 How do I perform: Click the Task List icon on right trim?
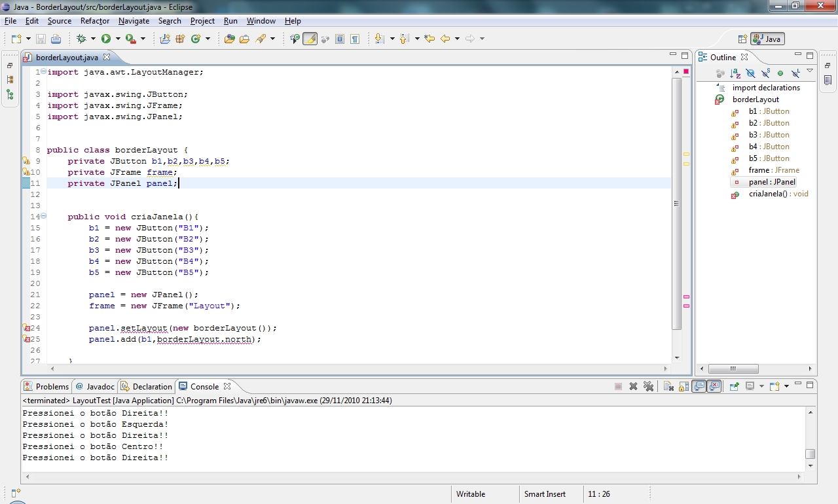828,80
